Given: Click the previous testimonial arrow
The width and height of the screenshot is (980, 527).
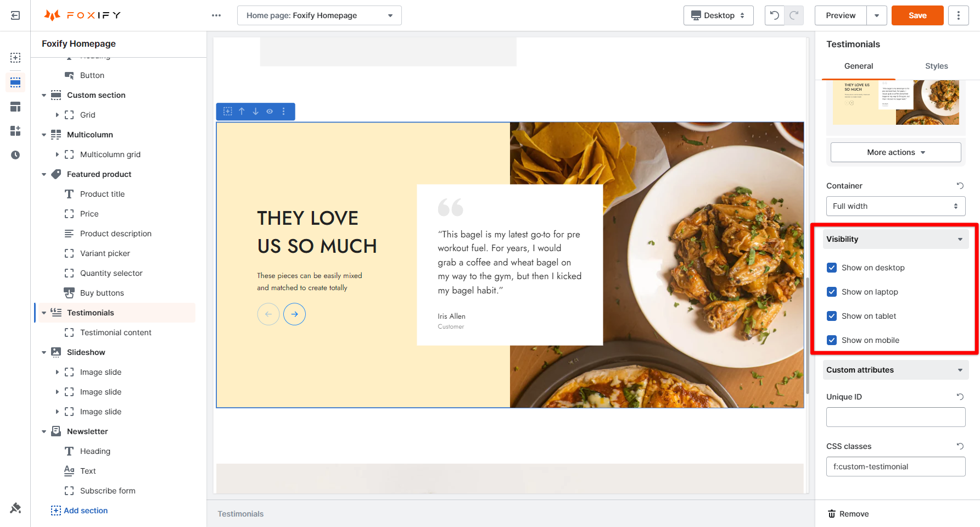Looking at the screenshot, I should pos(268,314).
